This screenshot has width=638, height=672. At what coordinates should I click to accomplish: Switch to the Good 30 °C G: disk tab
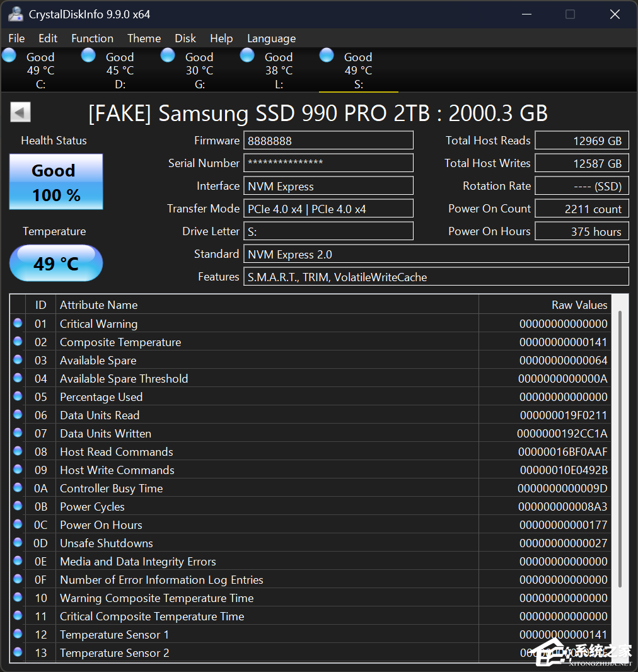[x=199, y=70]
